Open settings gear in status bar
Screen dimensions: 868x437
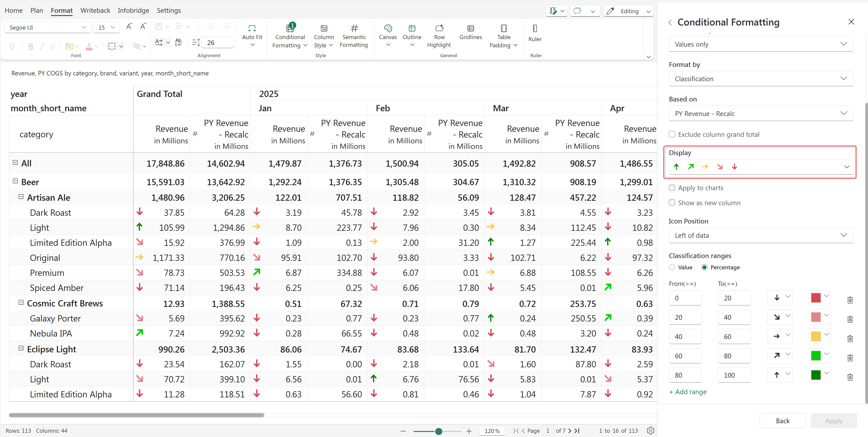[650, 430]
